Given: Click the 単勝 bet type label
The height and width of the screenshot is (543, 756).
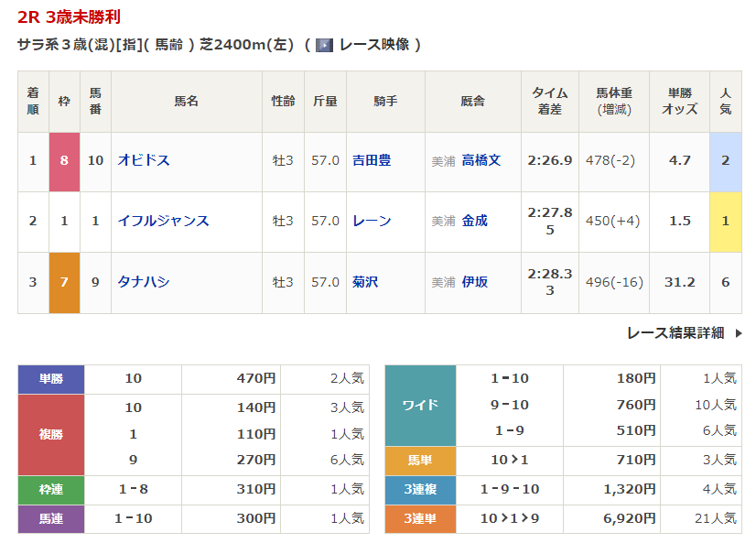Looking at the screenshot, I should point(51,379).
